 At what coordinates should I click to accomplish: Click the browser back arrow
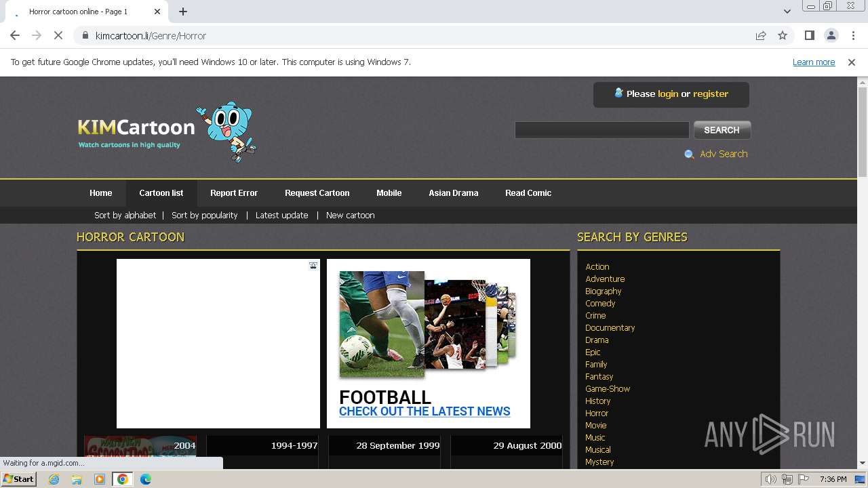coord(15,35)
